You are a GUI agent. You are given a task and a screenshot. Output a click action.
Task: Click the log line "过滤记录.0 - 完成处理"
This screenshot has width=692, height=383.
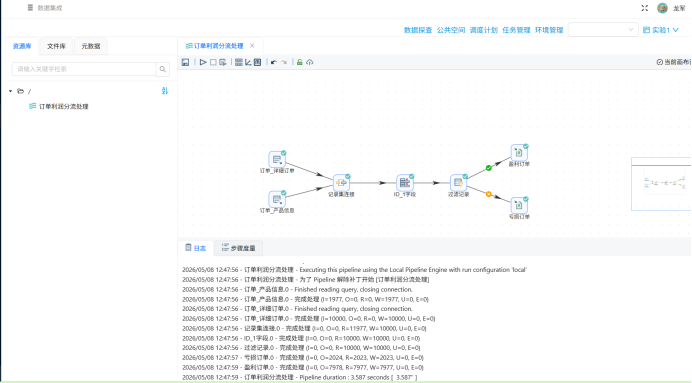pos(301,348)
